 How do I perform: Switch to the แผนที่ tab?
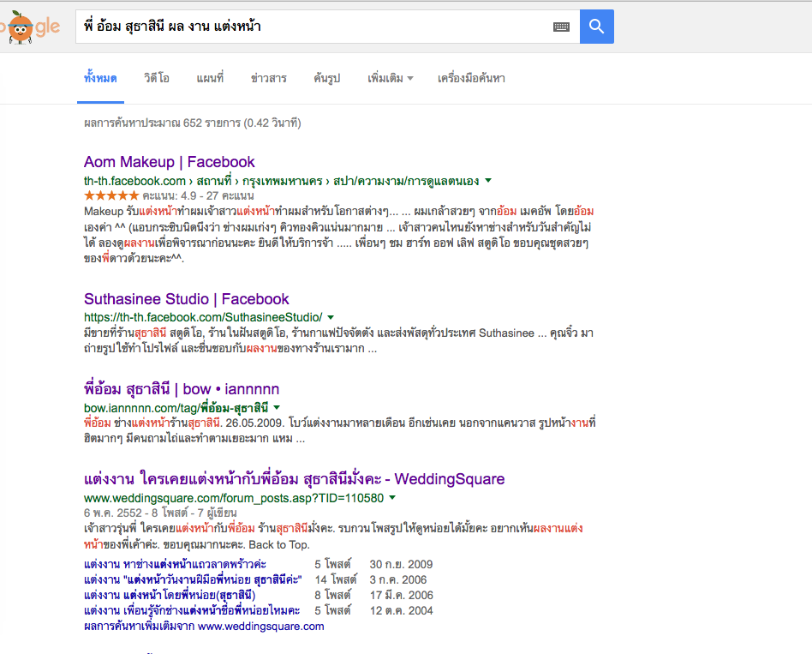tap(210, 78)
